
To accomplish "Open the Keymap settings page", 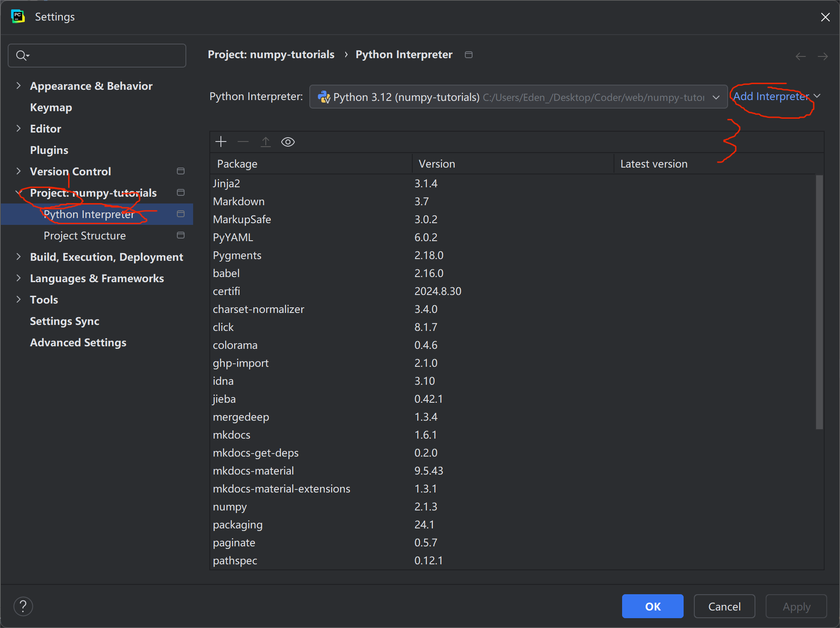I will pyautogui.click(x=51, y=107).
